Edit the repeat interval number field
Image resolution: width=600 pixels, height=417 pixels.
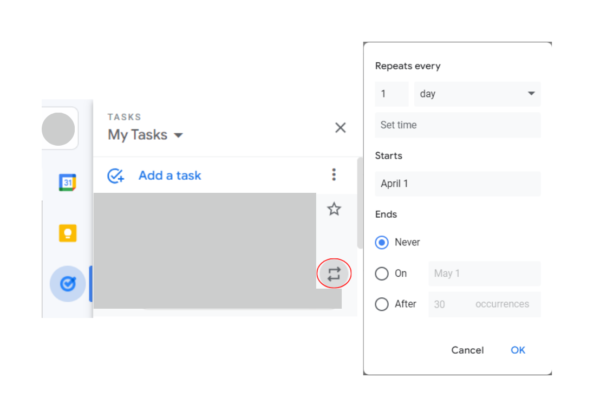pos(391,94)
